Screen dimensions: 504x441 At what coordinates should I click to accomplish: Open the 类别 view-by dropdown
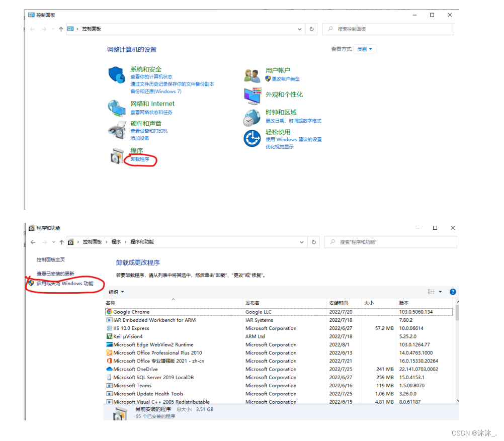[x=365, y=49]
